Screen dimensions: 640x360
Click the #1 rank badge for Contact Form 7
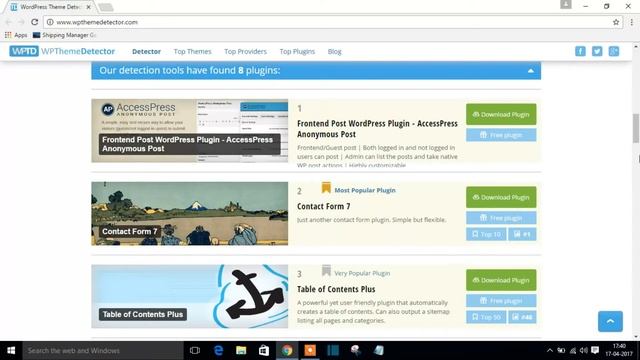pyautogui.click(x=522, y=234)
